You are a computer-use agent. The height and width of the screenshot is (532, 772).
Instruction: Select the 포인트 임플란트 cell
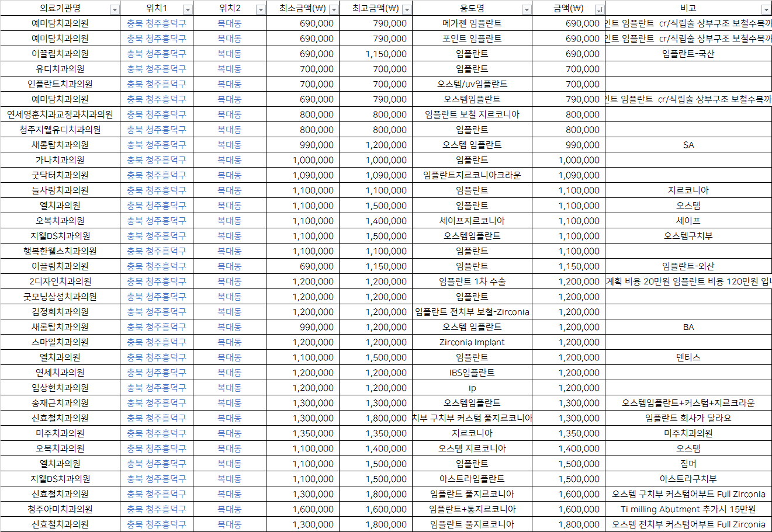(472, 39)
